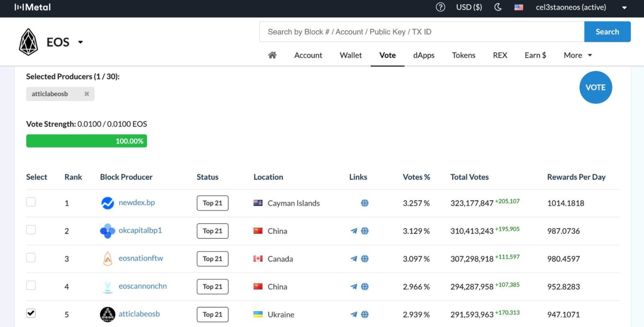This screenshot has height=327, width=644.
Task: Open newdex.bp website globe icon
Action: pyautogui.click(x=365, y=203)
